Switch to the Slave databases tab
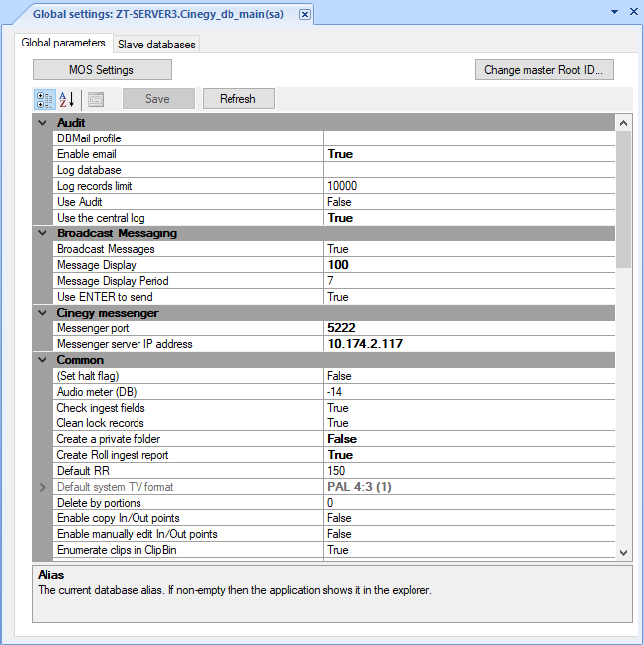The width and height of the screenshot is (644, 645). point(156,45)
